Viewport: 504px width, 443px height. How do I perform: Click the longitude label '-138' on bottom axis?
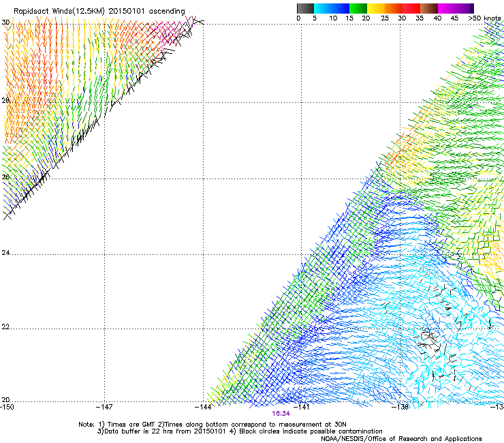click(x=400, y=407)
